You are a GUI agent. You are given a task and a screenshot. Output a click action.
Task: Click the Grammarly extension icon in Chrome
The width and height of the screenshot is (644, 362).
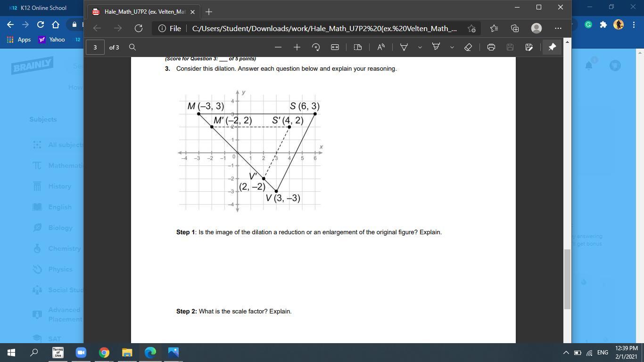coord(588,25)
